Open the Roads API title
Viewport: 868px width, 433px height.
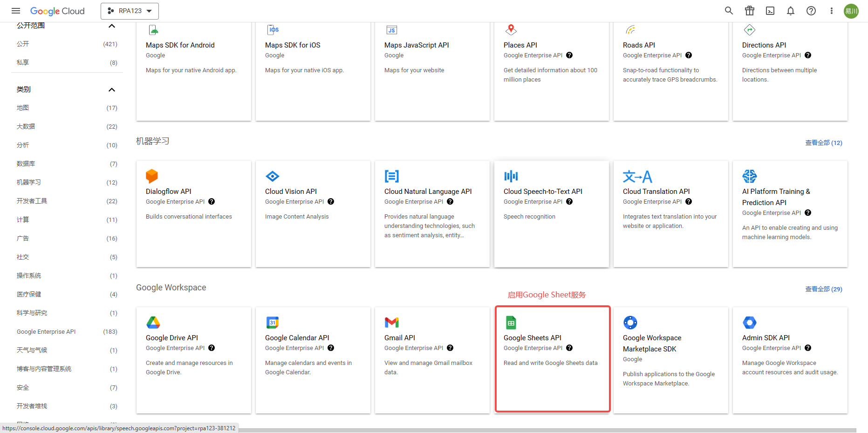[x=639, y=45]
